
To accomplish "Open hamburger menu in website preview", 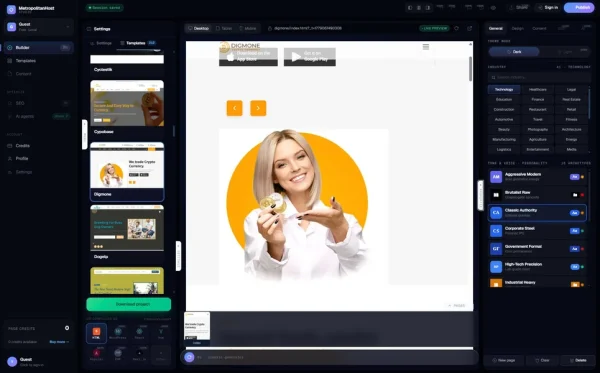I will [426, 47].
